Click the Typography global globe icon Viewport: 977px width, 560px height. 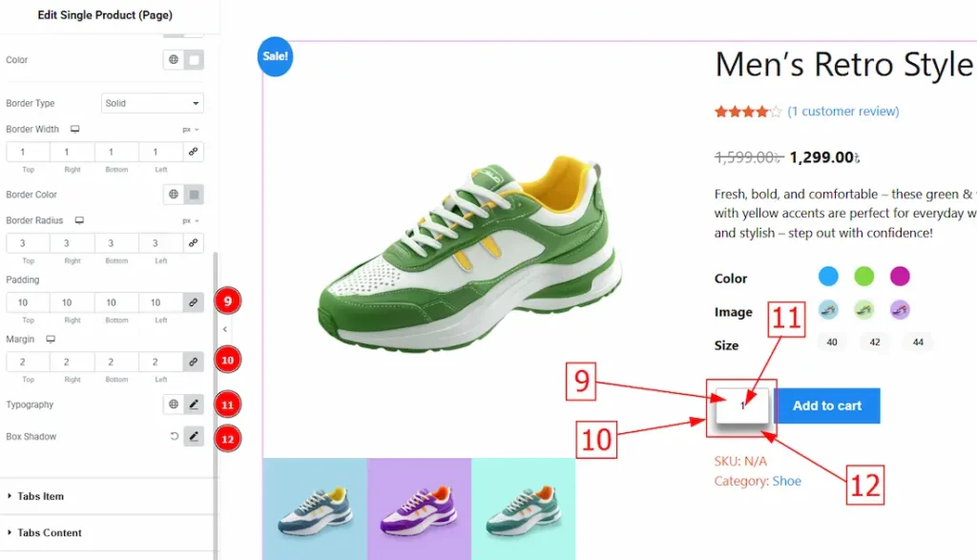tap(174, 404)
